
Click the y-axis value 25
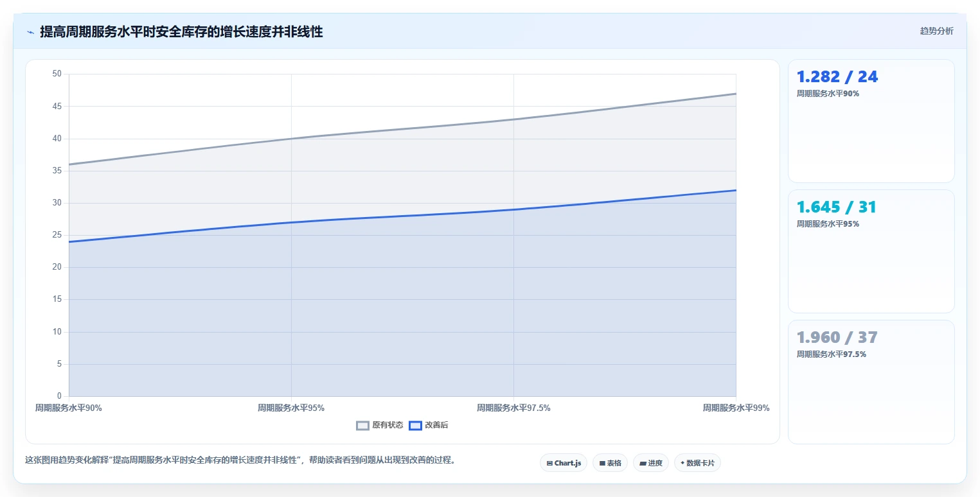point(57,235)
